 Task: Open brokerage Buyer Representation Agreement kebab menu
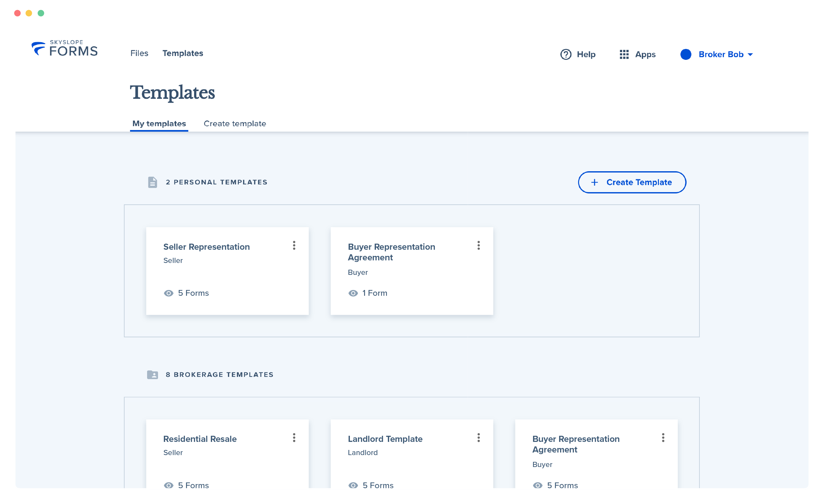point(663,438)
